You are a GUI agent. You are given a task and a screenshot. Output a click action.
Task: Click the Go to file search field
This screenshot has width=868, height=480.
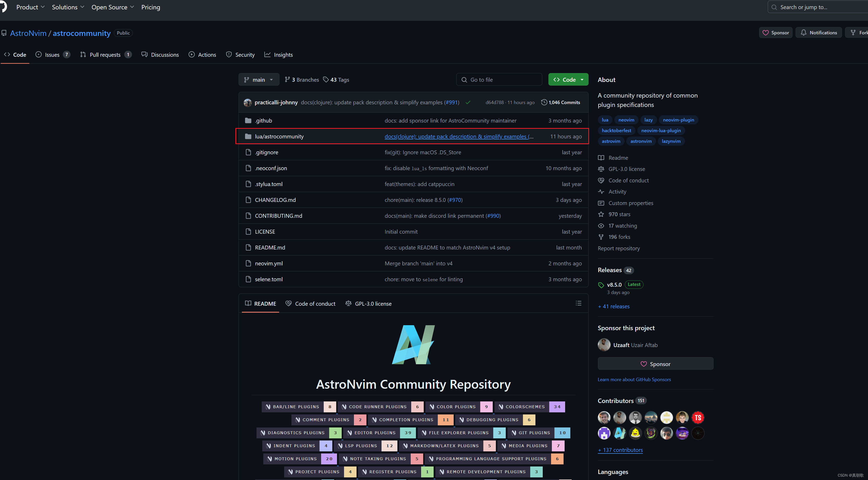(x=499, y=80)
